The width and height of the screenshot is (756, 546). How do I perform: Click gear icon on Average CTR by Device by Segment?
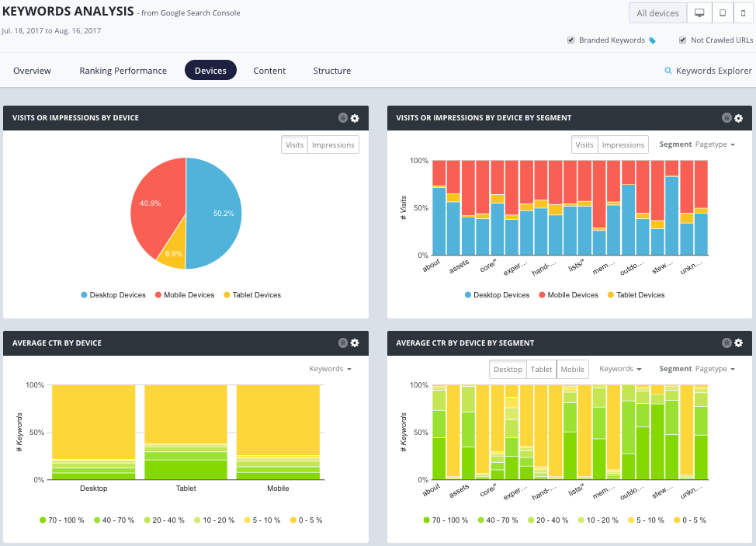(x=738, y=343)
